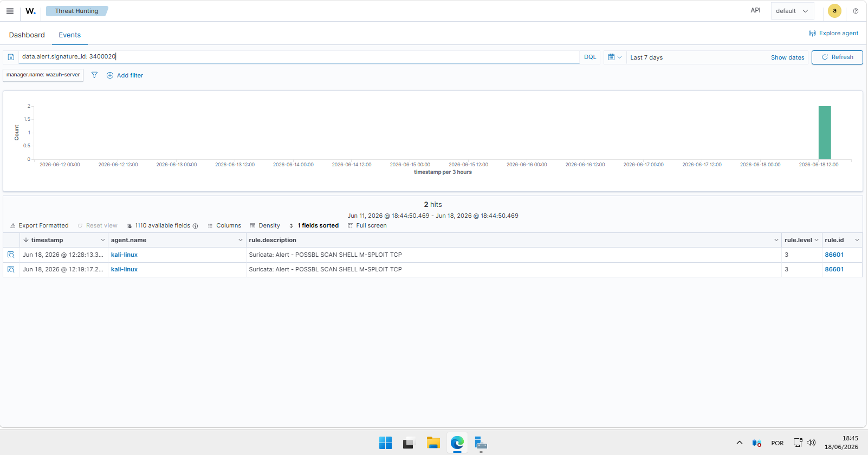868x455 pixels.
Task: Open the black taskbar app icon
Action: [409, 443]
